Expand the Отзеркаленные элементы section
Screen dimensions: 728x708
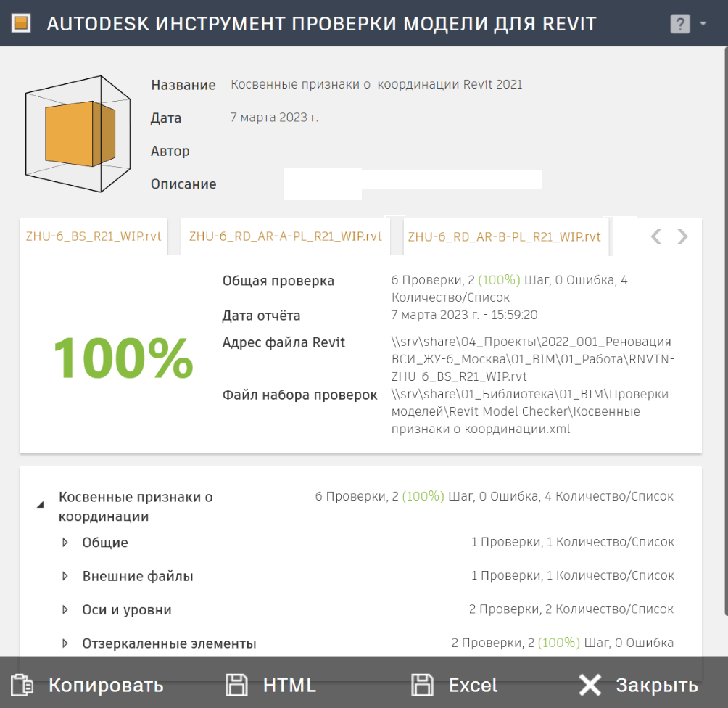(x=65, y=643)
